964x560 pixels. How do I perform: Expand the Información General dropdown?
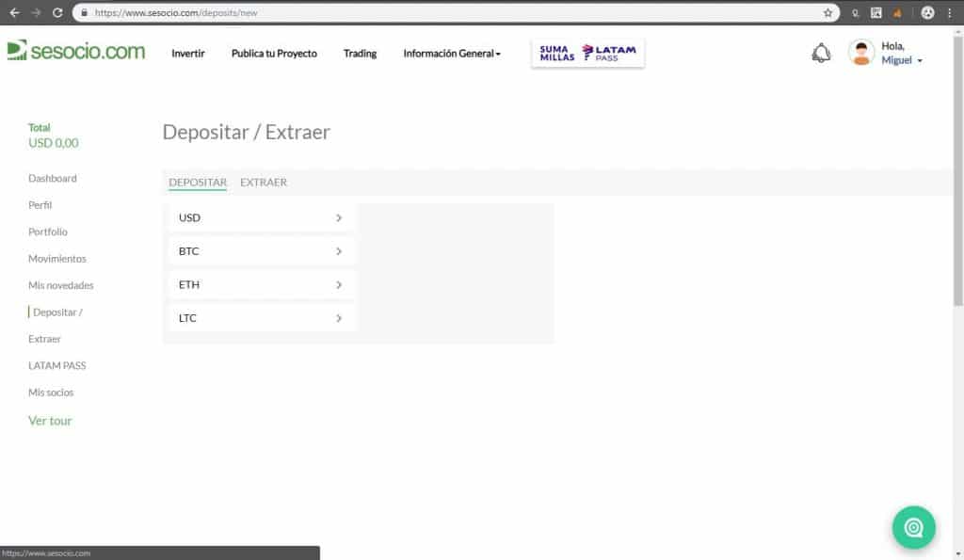pos(452,54)
